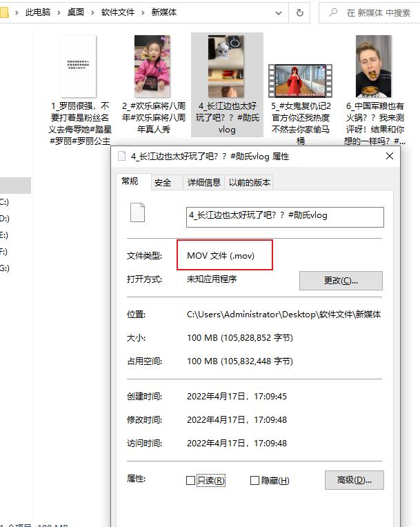Switch to the 详细信息 tab

(x=204, y=183)
